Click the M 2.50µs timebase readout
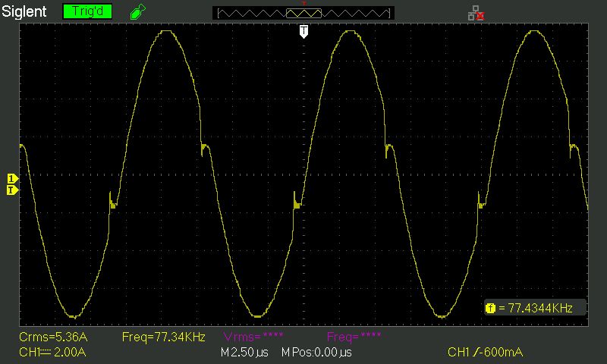 click(x=244, y=353)
